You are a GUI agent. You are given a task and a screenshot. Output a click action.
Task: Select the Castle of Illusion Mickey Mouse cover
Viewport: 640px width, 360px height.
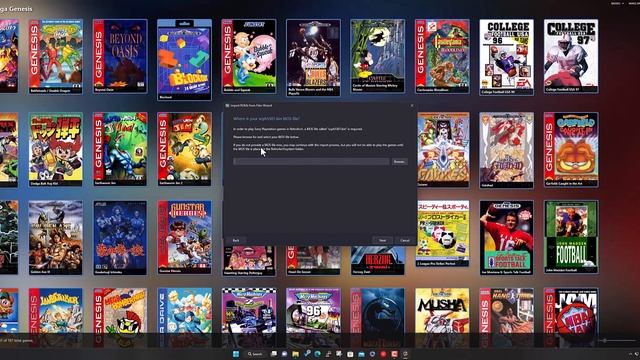(378, 56)
